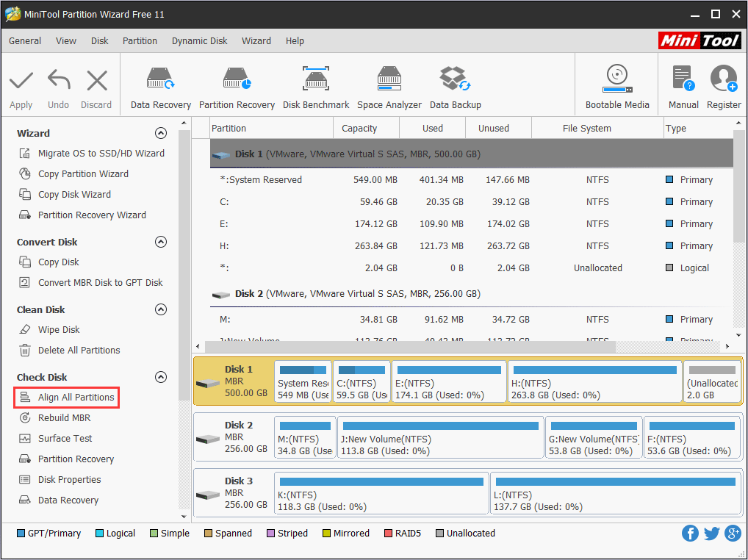Open the Help menu
This screenshot has width=748, height=560.
point(295,41)
